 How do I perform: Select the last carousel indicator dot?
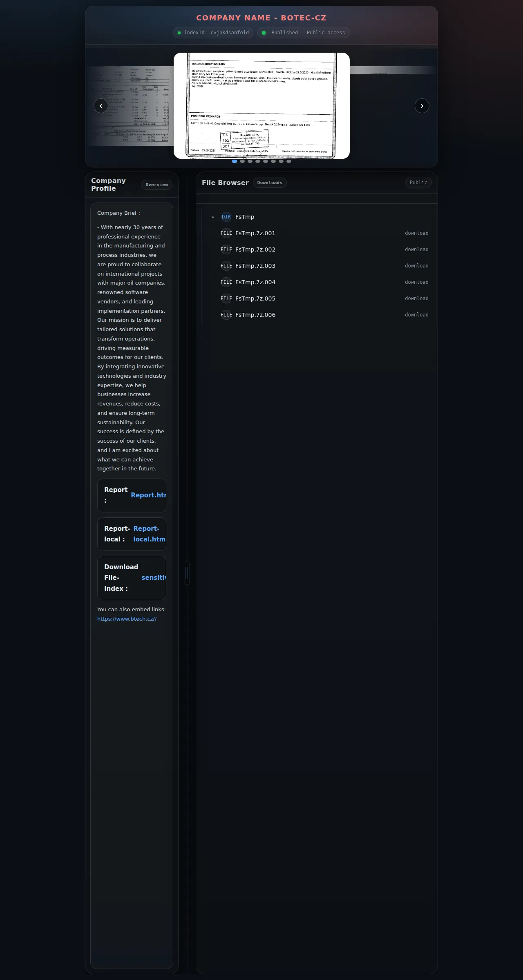coord(289,161)
